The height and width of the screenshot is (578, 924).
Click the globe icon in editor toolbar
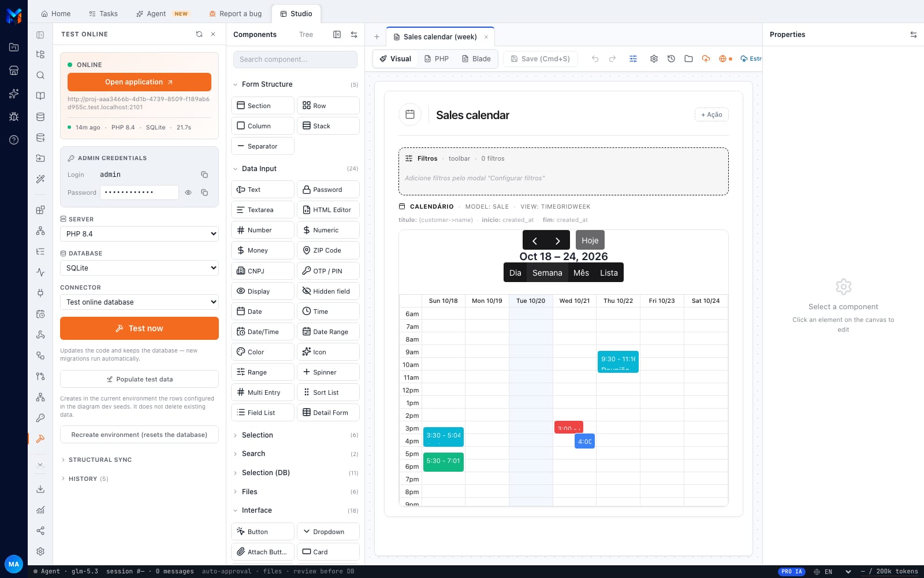click(722, 59)
